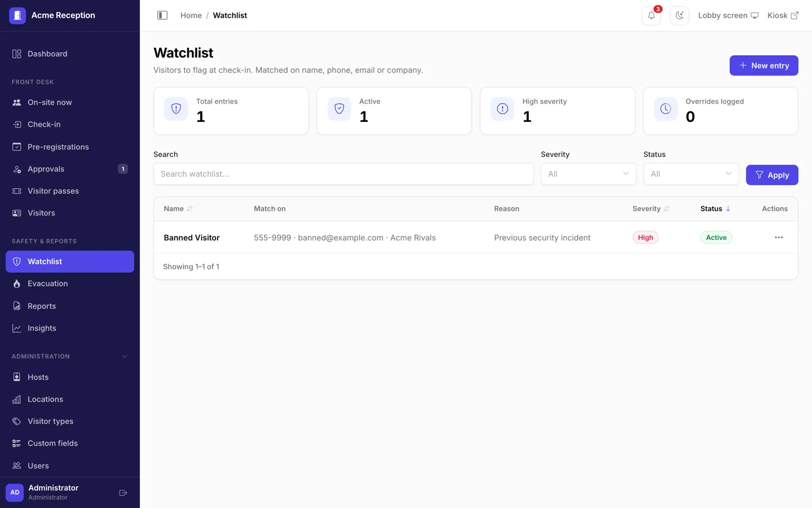
Task: Open Pre-registrations page
Action: [x=70, y=147]
